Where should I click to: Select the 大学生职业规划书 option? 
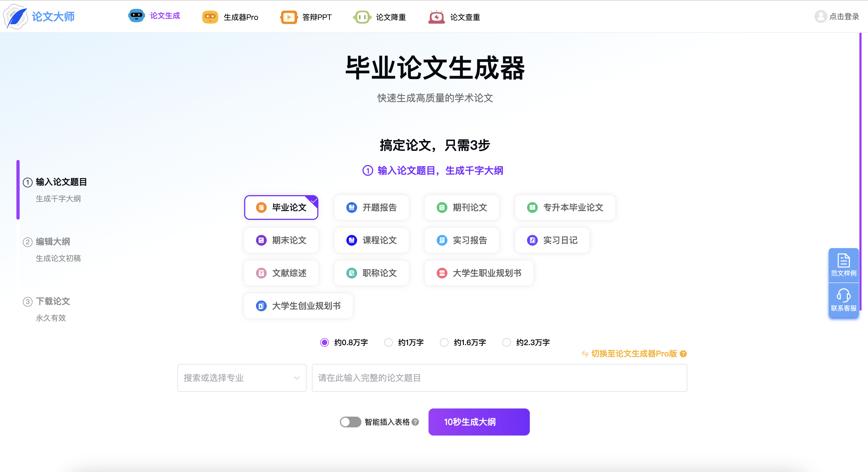tap(479, 273)
